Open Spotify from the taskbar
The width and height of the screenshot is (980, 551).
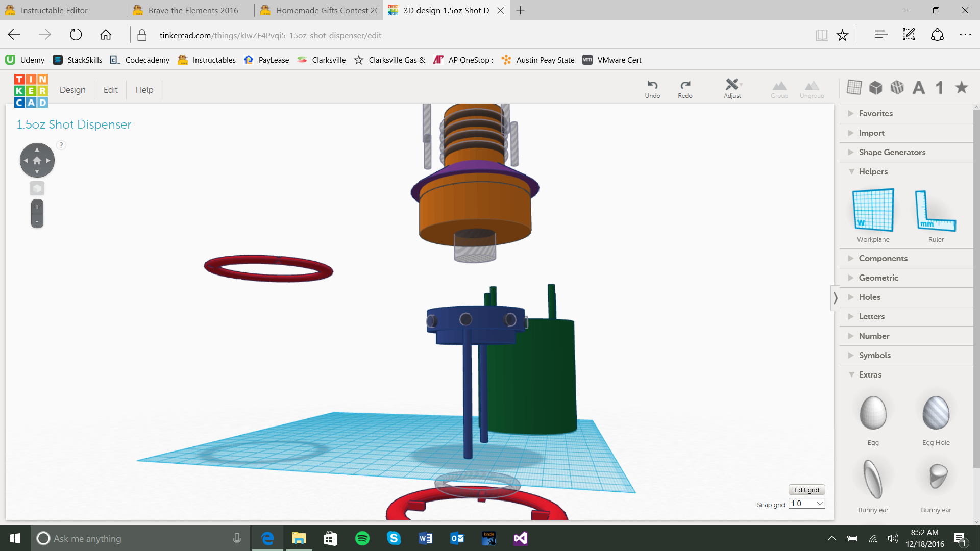pos(362,538)
